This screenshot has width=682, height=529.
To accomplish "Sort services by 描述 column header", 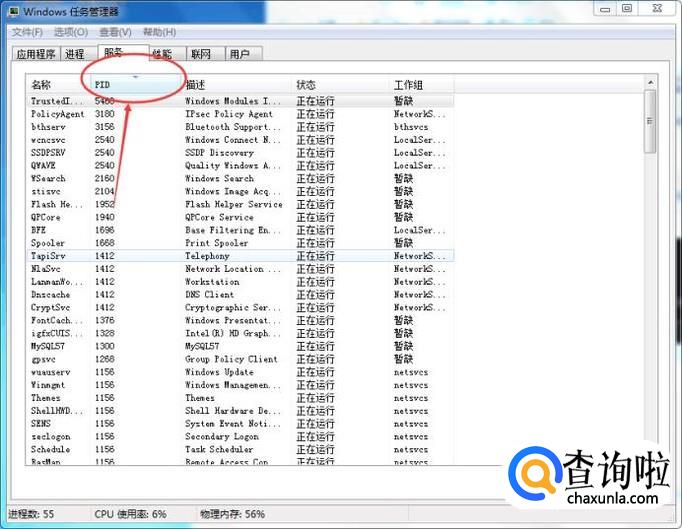I will click(x=236, y=85).
